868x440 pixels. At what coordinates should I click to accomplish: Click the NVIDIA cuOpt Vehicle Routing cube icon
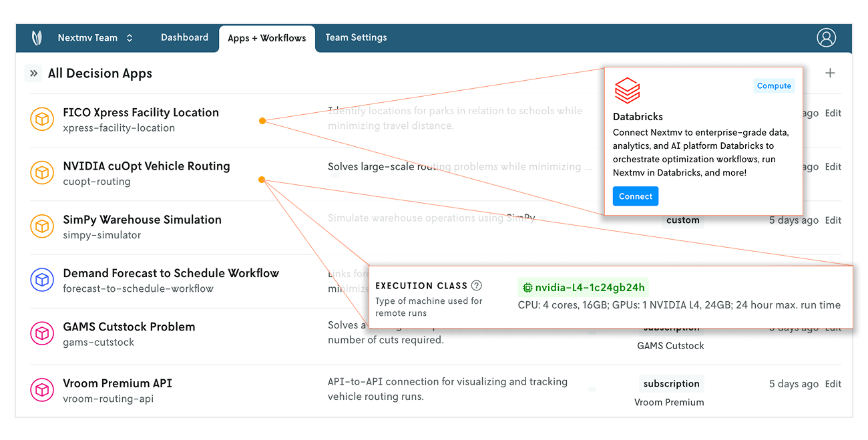pyautogui.click(x=42, y=172)
